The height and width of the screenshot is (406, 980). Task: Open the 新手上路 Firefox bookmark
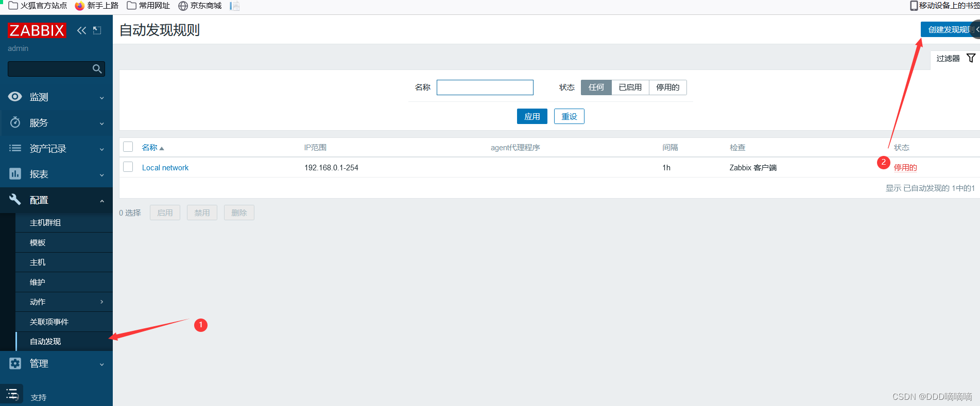tap(97, 6)
